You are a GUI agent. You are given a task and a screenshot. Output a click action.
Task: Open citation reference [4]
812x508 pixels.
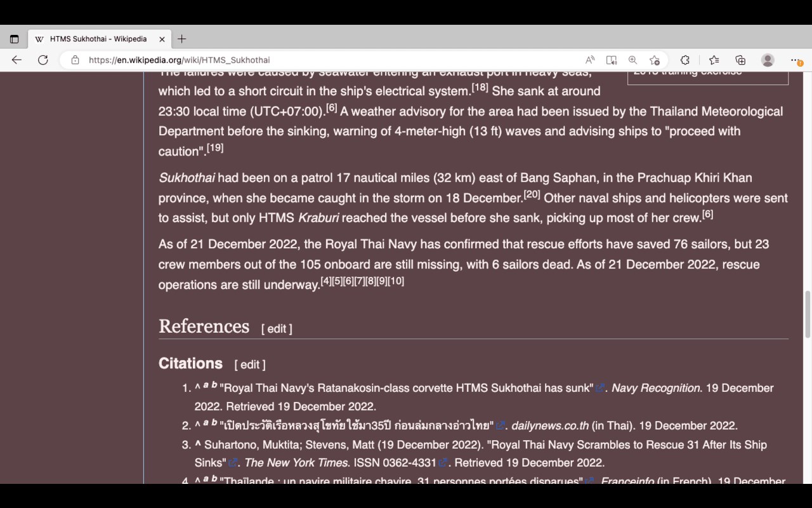[x=325, y=281]
